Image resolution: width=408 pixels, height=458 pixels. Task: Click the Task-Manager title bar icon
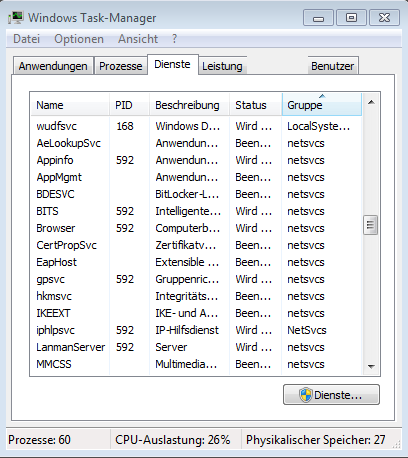tap(16, 17)
